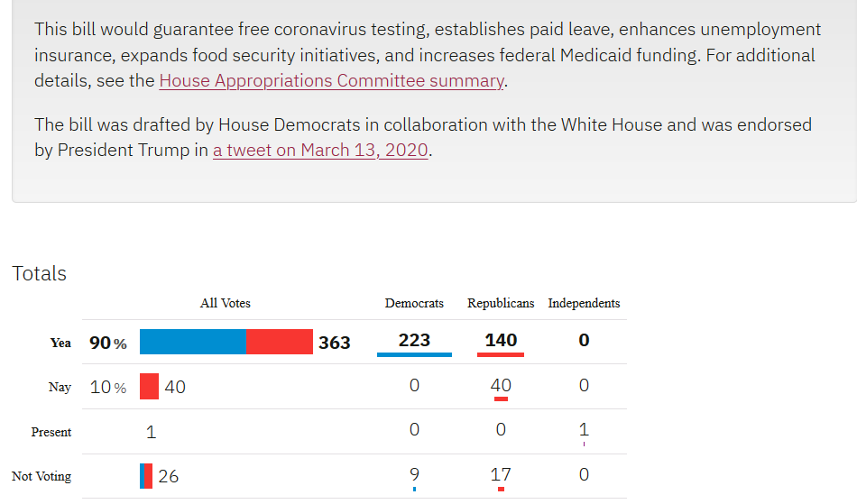Open the House Appropriations Committee summary link

331,80
